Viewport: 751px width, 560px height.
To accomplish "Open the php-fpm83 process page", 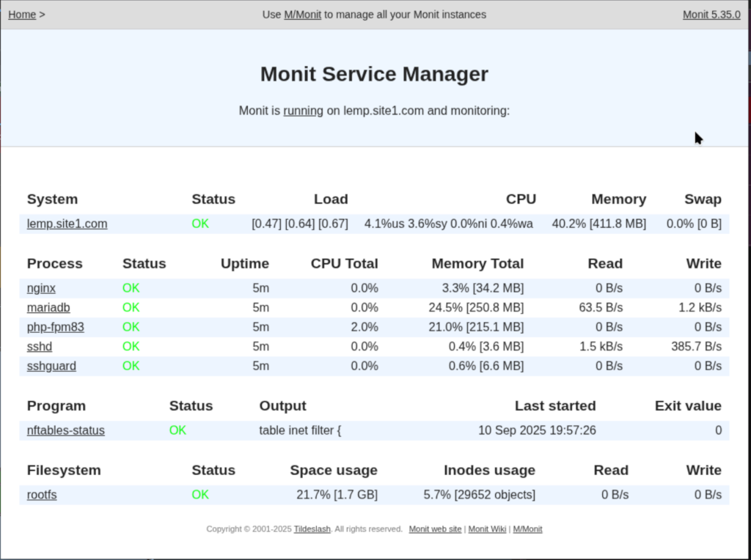I will (56, 328).
